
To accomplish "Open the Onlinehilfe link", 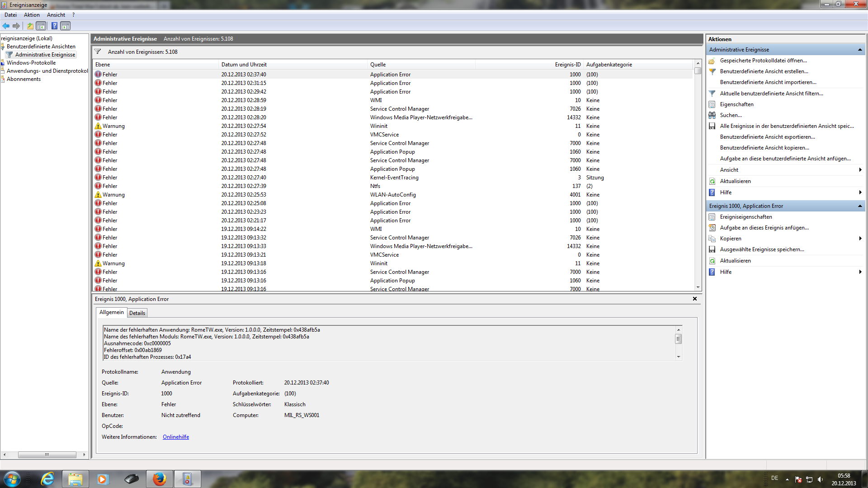I will [176, 437].
